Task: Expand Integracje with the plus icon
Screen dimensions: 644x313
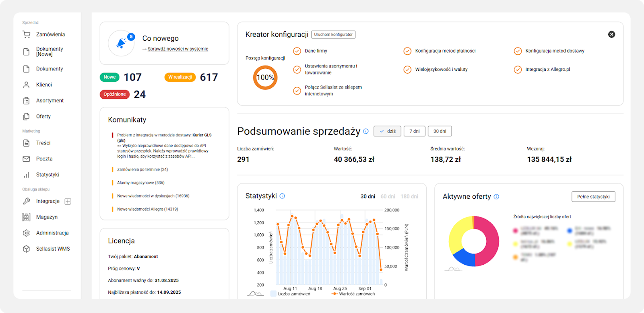Action: click(x=68, y=202)
